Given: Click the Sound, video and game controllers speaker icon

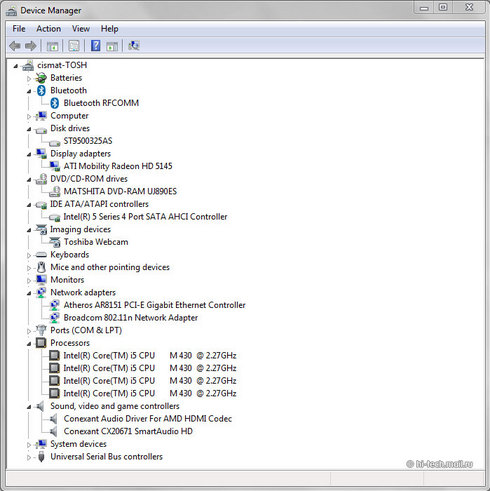Looking at the screenshot, I should (x=41, y=406).
